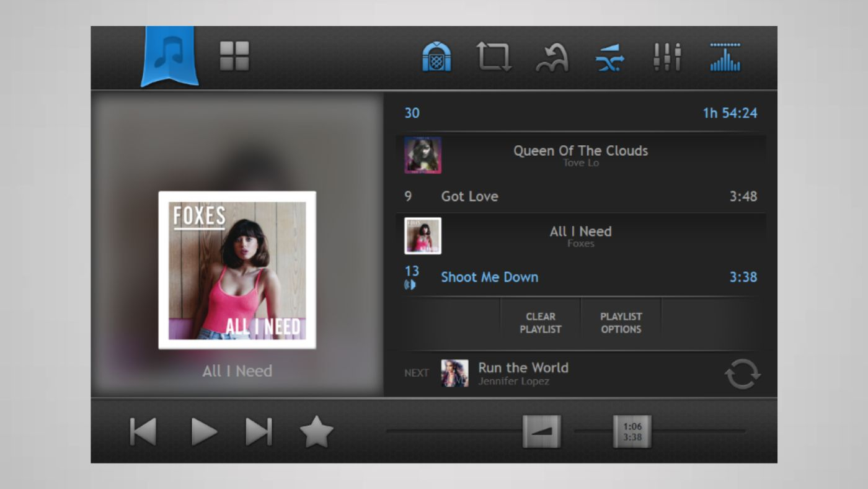Open the music note Now Playing tab
Image resolution: width=868 pixels, height=489 pixels.
click(170, 56)
